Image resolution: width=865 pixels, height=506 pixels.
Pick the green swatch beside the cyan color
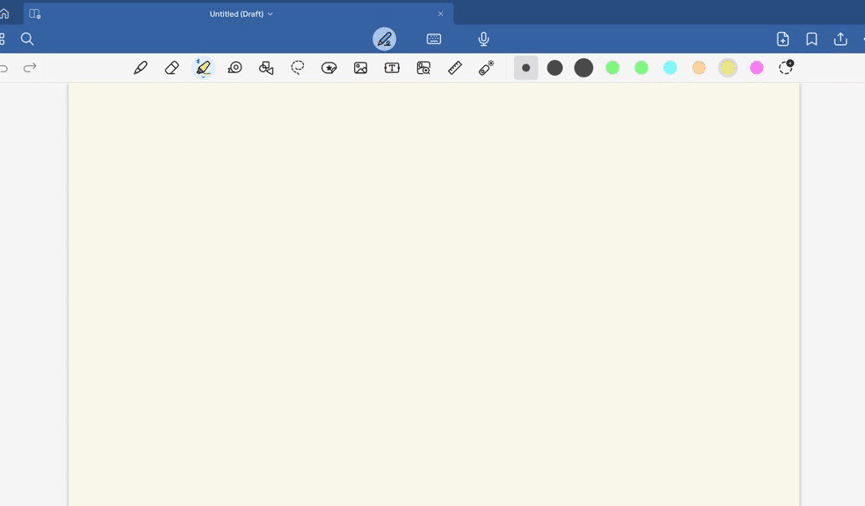coord(641,68)
